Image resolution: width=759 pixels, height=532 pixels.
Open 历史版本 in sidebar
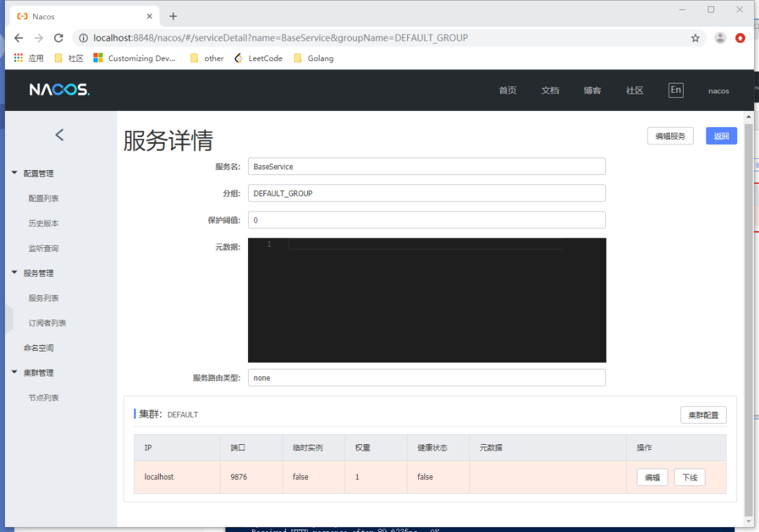coord(44,223)
